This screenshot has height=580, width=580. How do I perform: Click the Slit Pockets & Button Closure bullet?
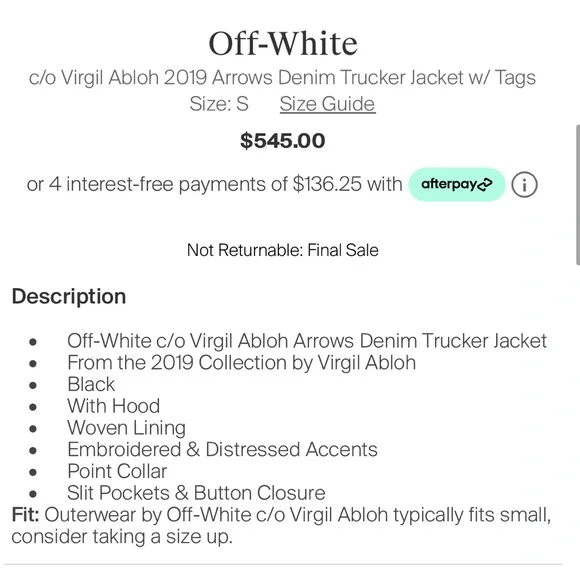(196, 493)
